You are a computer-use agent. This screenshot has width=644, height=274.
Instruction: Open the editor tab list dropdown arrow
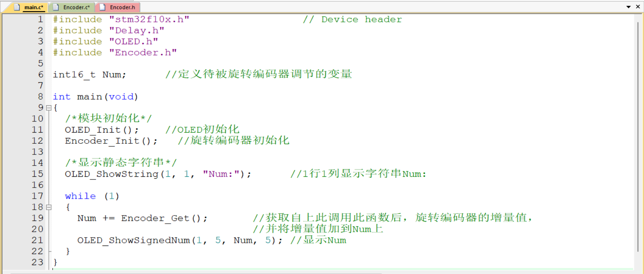pos(629,7)
